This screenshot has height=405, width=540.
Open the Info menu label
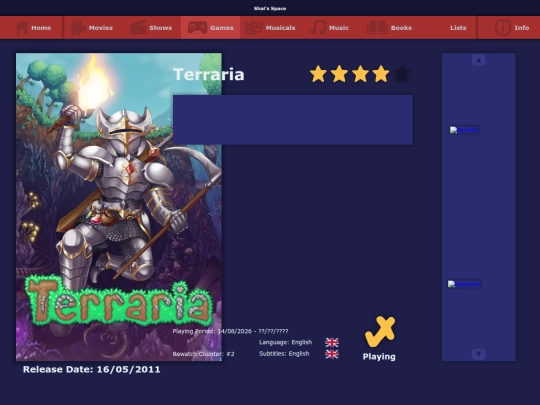pyautogui.click(x=522, y=28)
